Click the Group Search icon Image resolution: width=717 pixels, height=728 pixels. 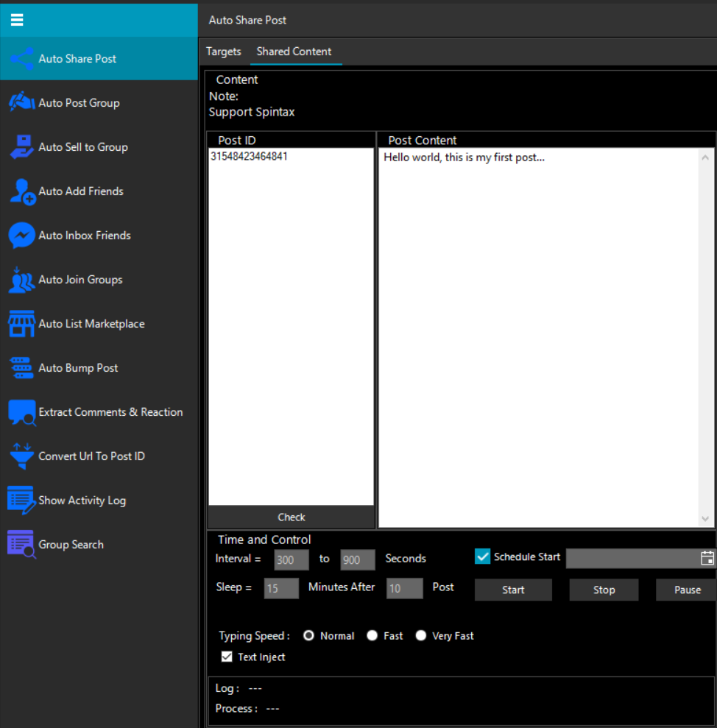pyautogui.click(x=21, y=544)
